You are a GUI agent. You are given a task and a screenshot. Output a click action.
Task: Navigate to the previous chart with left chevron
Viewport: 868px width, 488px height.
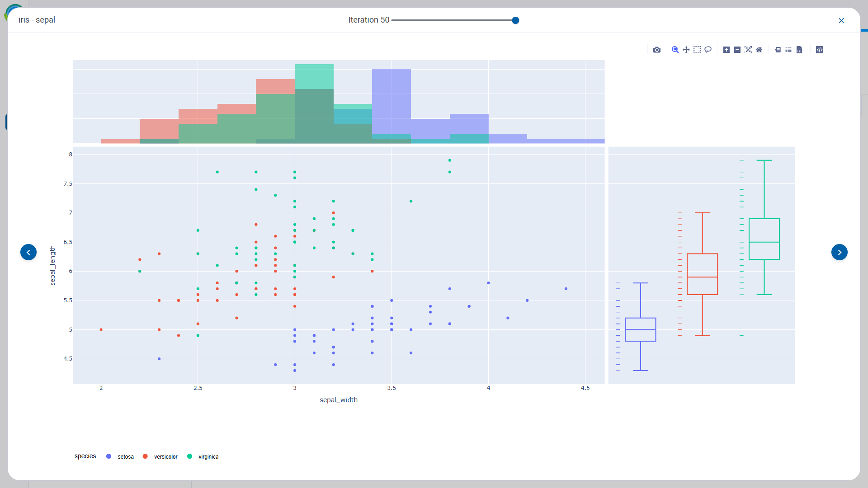click(x=28, y=252)
